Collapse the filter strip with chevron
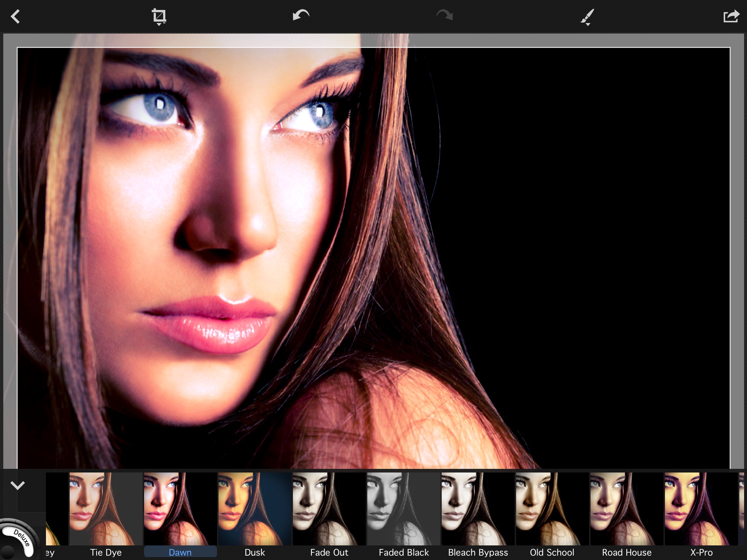Image resolution: width=747 pixels, height=560 pixels. coord(18,485)
